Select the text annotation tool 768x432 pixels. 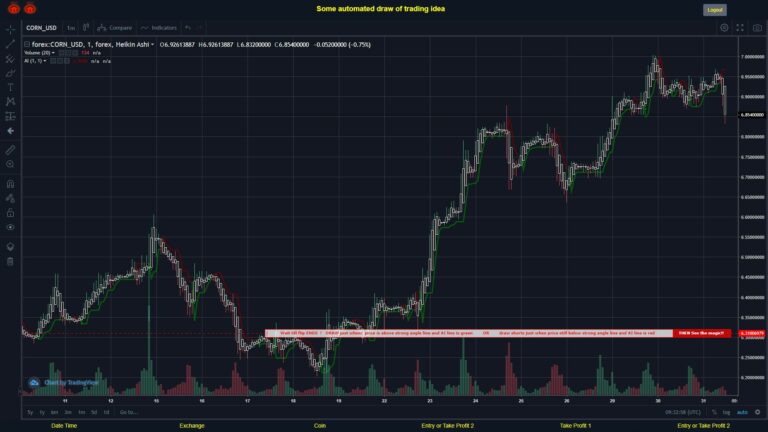pyautogui.click(x=10, y=88)
